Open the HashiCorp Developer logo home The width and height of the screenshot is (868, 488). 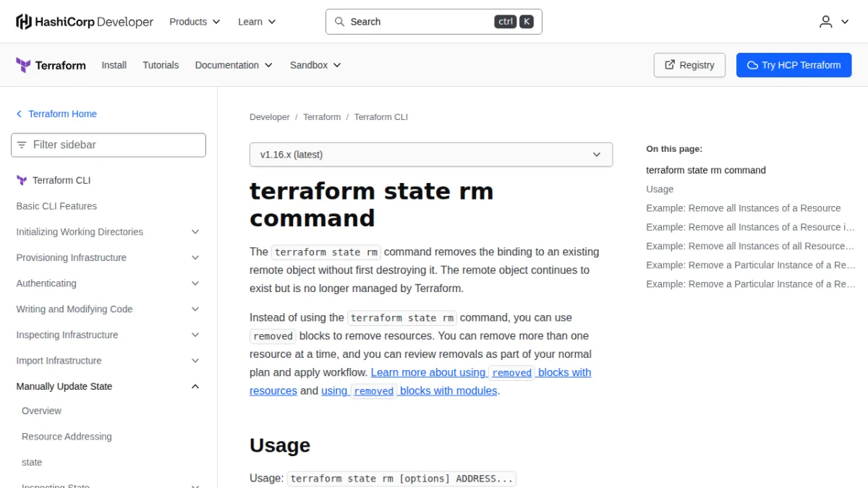point(85,22)
